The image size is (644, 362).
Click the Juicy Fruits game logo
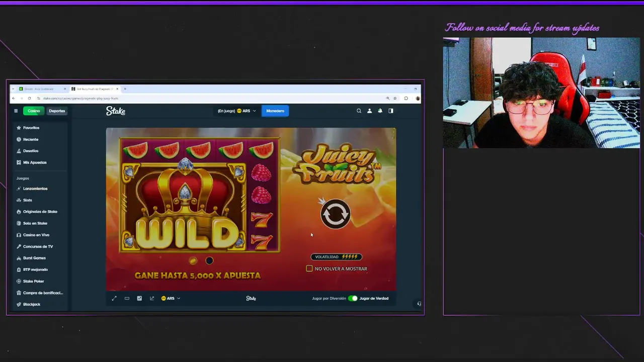[x=336, y=164]
